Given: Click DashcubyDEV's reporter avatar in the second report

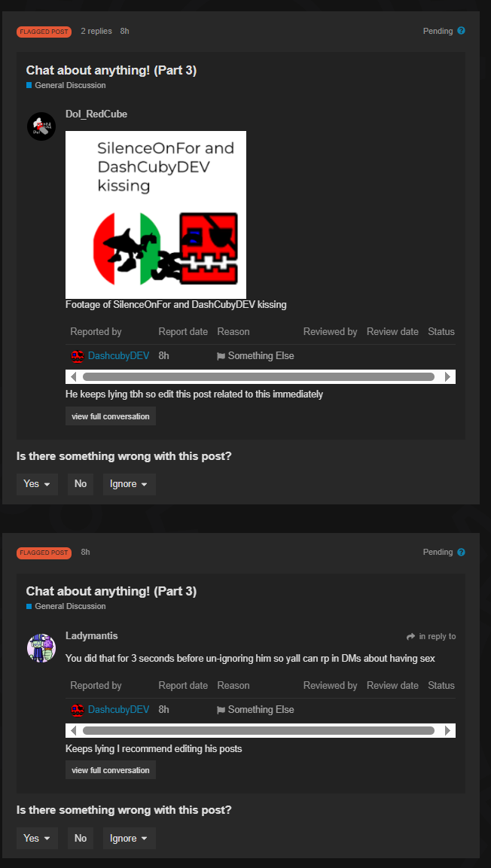Looking at the screenshot, I should pos(78,710).
